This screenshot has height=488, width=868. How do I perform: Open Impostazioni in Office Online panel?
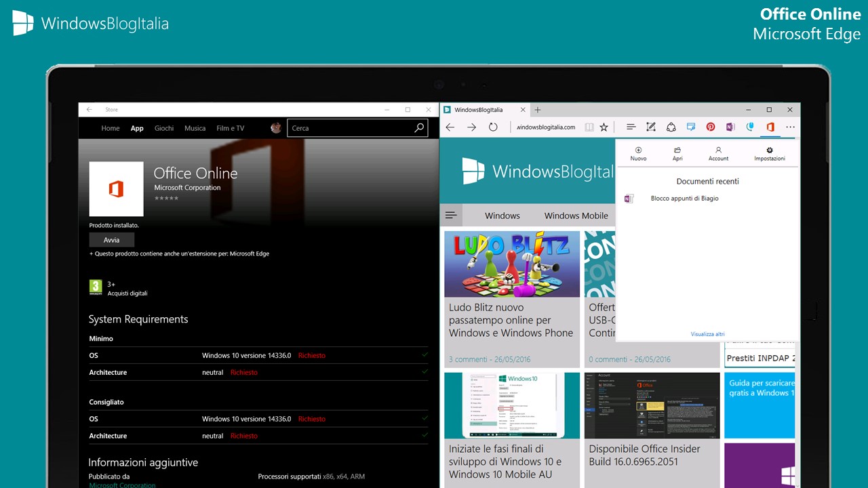[770, 154]
